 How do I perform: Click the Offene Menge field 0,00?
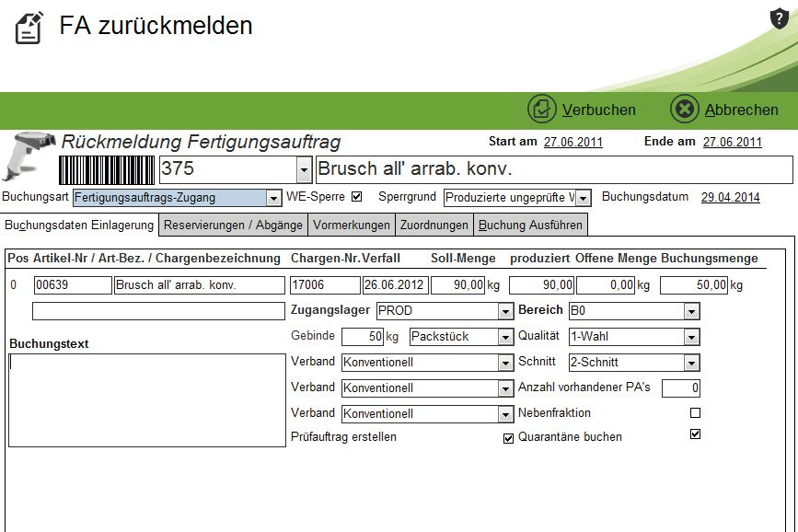(x=606, y=285)
